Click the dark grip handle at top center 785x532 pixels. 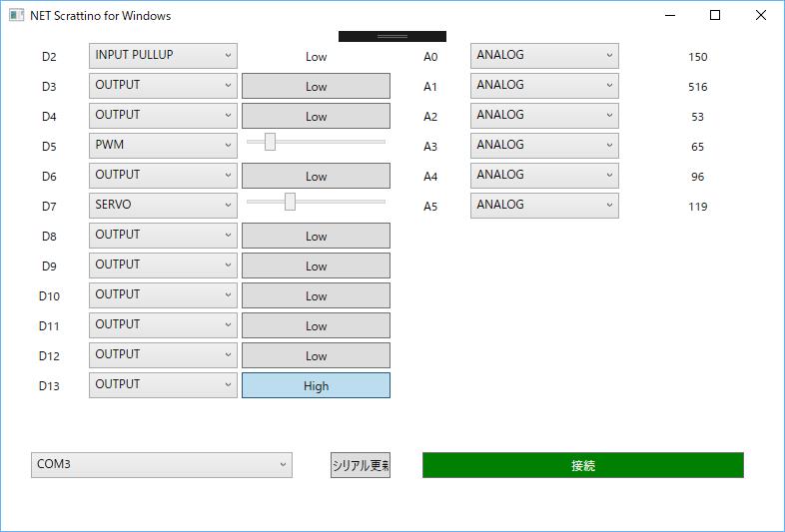click(x=392, y=36)
